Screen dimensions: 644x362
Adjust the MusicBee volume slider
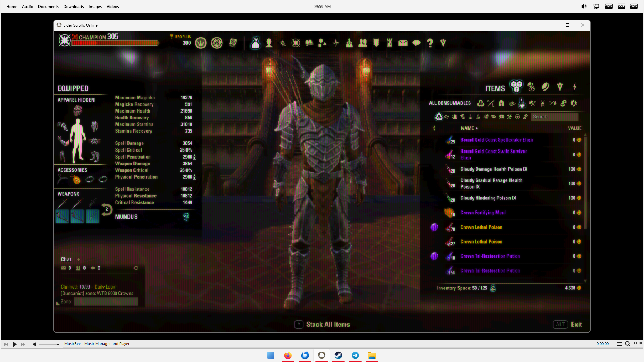point(49,344)
